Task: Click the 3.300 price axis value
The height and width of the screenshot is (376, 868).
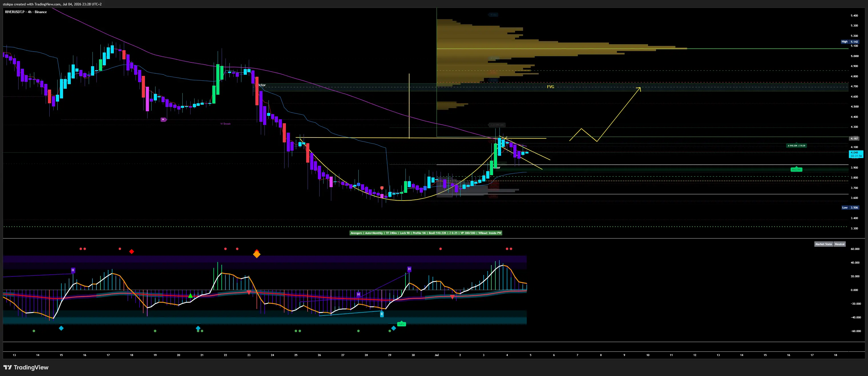Action: pyautogui.click(x=854, y=228)
